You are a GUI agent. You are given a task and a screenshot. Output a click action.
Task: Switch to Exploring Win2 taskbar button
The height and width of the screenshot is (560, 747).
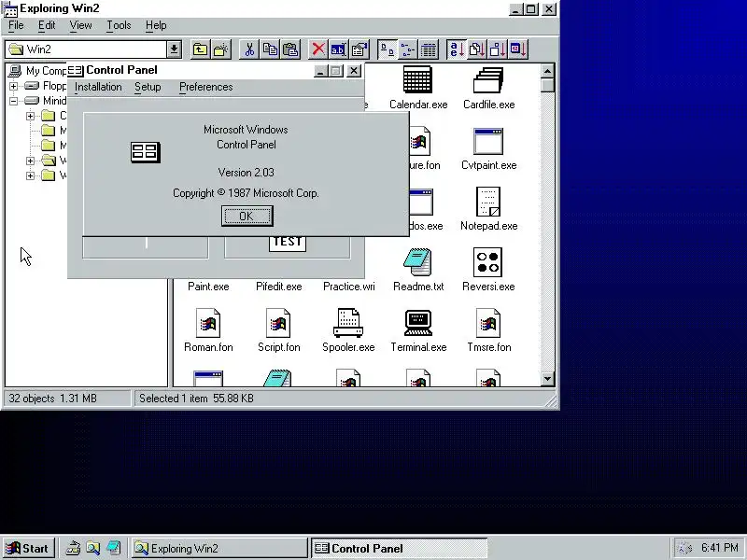(x=219, y=549)
